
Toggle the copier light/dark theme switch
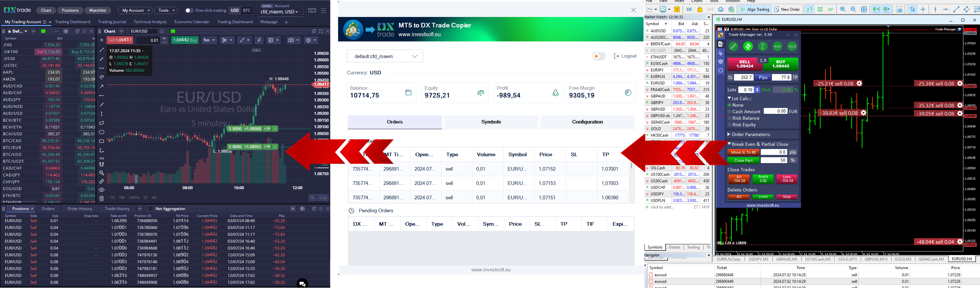[598, 56]
